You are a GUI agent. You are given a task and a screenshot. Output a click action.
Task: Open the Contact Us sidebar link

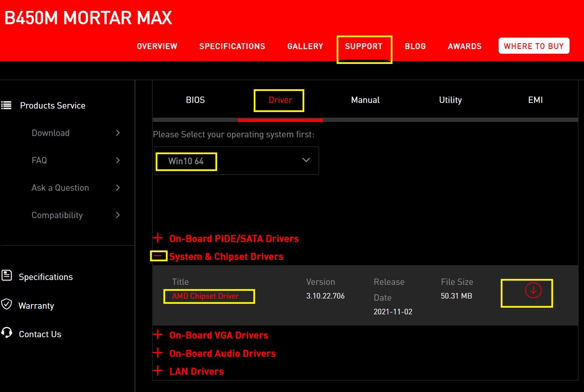40,334
